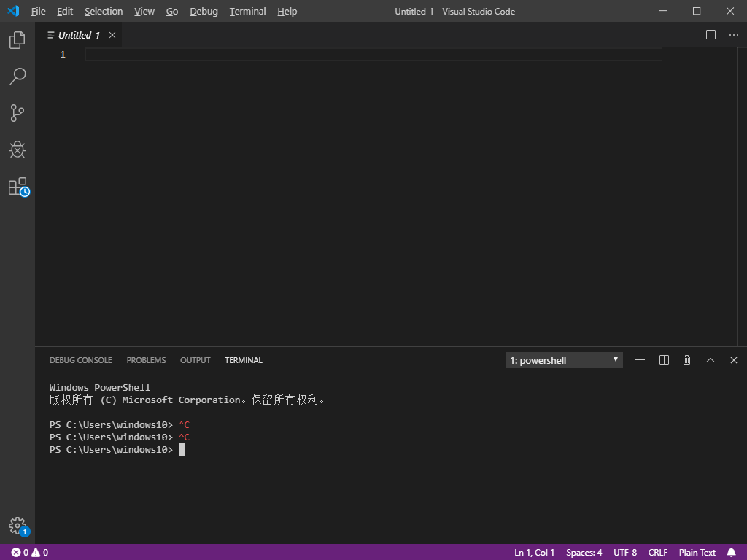Kill the terminal using the trash icon
Screen dimensions: 747x560
pos(686,359)
